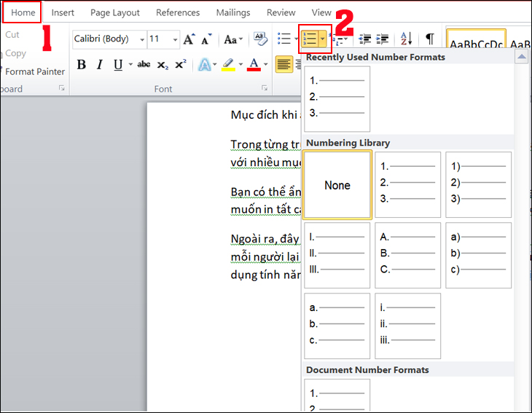Viewport: 532px width, 413px height.
Task: Toggle Bold formatting
Action: coord(81,64)
